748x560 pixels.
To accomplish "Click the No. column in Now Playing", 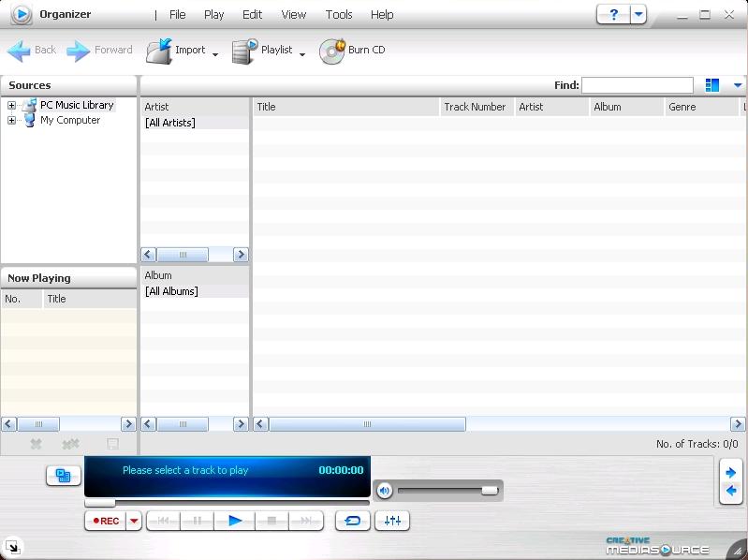I will pyautogui.click(x=22, y=299).
